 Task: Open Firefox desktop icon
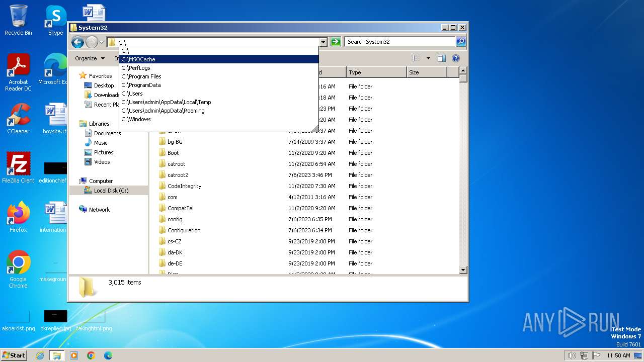[18, 217]
